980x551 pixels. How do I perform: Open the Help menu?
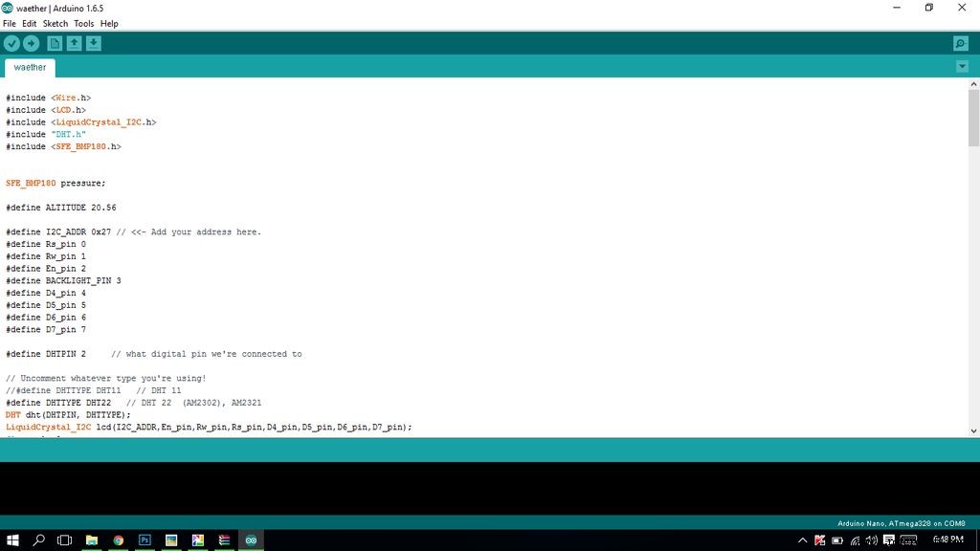point(109,23)
